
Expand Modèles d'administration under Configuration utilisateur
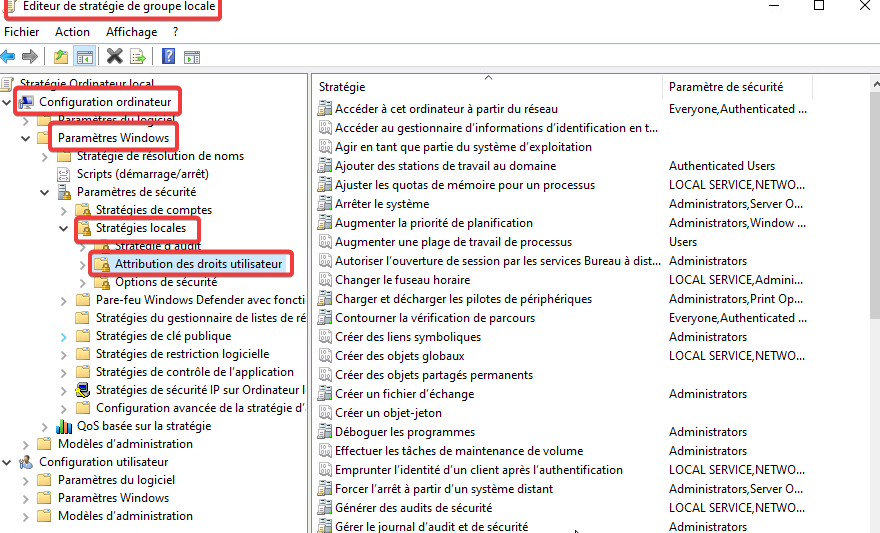pos(27,516)
